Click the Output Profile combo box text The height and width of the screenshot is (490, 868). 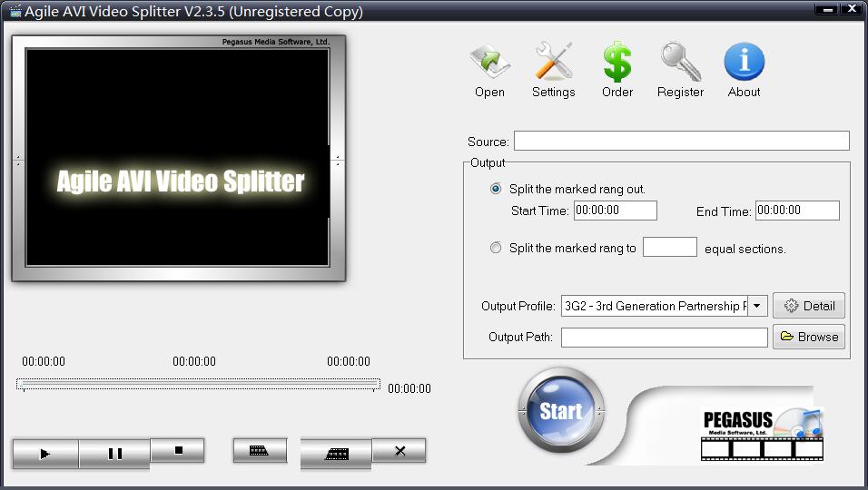[x=655, y=306]
